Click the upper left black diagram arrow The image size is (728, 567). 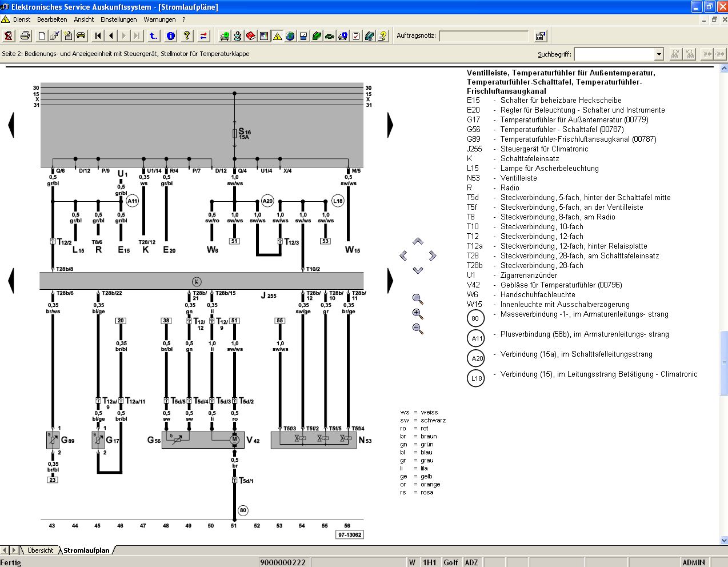click(x=11, y=125)
